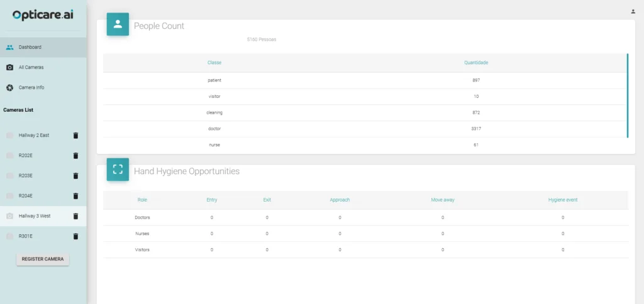Click the Approach column header
This screenshot has height=304, width=644.
(x=340, y=200)
